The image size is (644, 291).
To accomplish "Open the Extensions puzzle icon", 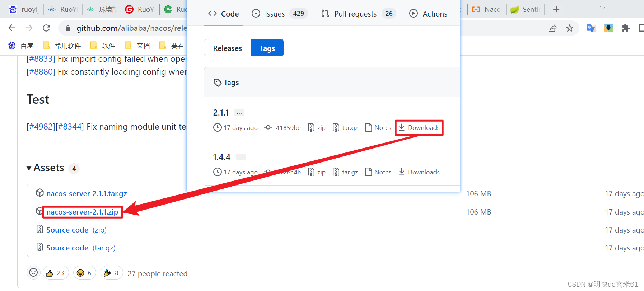I will tap(626, 28).
